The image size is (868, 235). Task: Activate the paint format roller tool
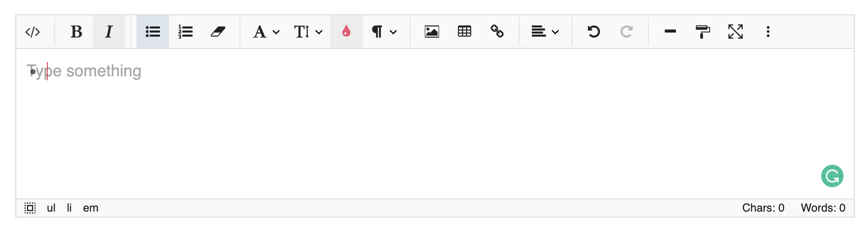click(x=703, y=32)
